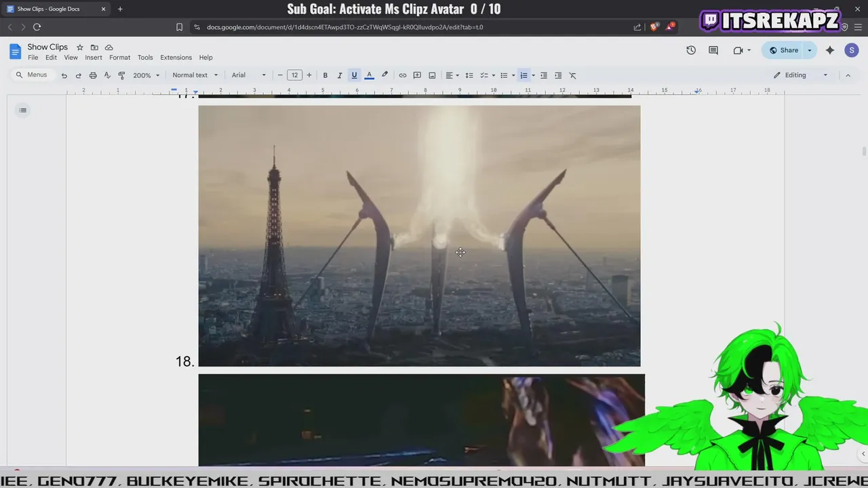Screen dimensions: 868x488
Task: Toggle underline formatting
Action: click(354, 75)
